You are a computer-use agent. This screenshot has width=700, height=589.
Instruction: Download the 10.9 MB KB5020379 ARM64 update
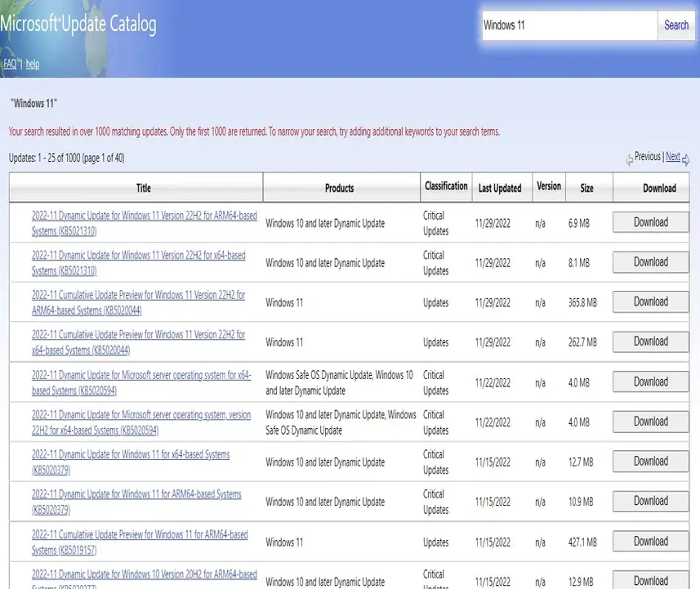click(650, 501)
